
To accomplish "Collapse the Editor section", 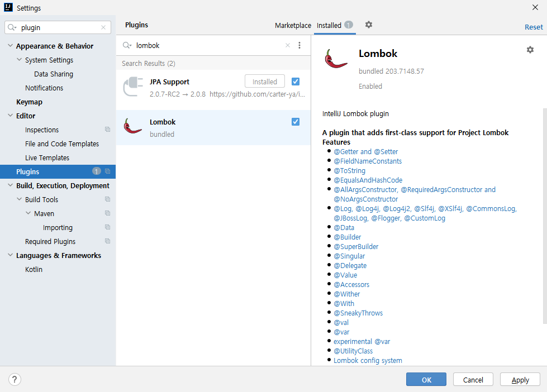I will tap(11, 116).
